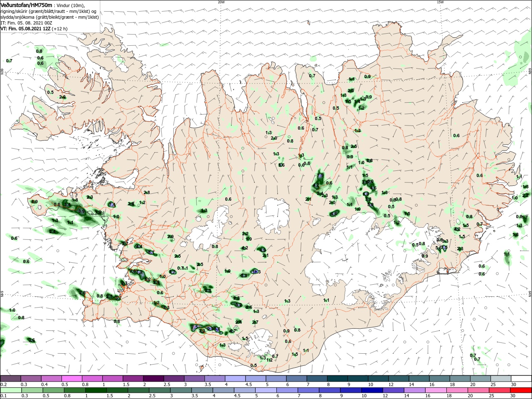The width and height of the screenshot is (532, 399).
Task: Pick the deep blue bottom-row swatch between 10 and 12
Action: point(372,390)
